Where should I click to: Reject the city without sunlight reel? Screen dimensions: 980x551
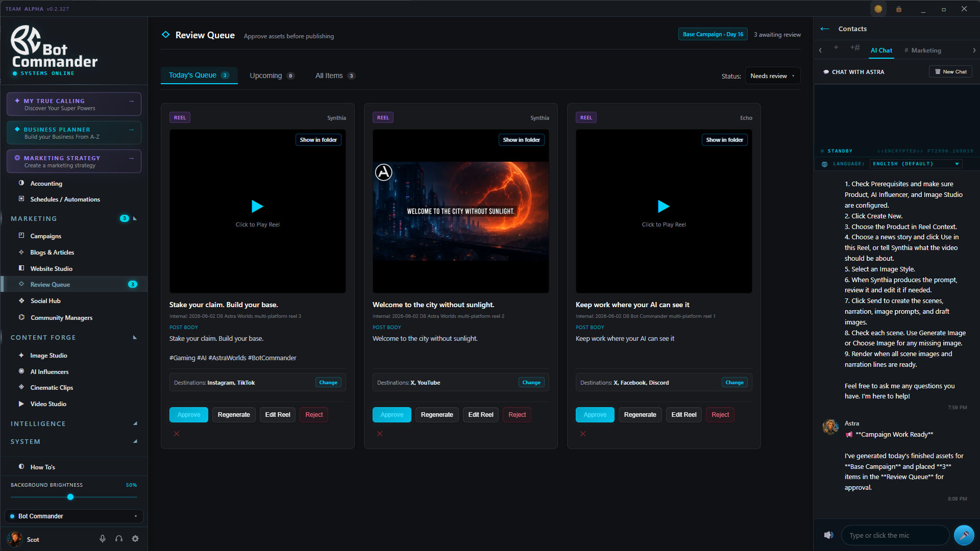tap(517, 415)
